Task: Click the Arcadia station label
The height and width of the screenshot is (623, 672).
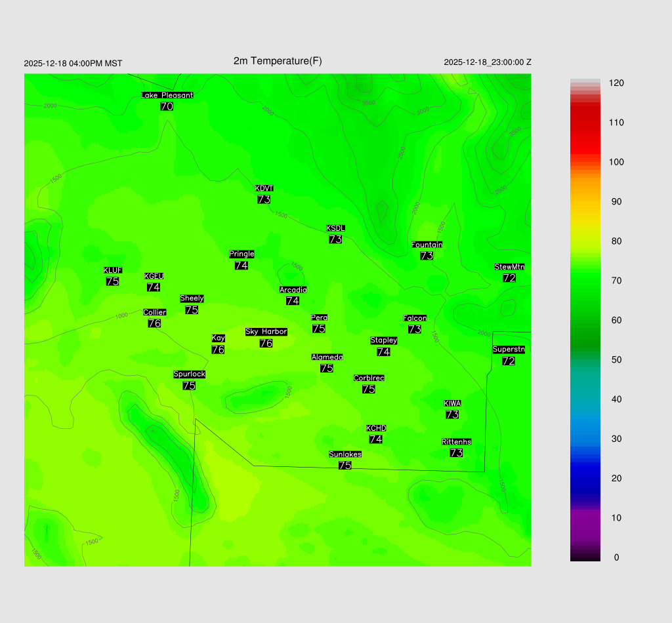Action: click(293, 290)
